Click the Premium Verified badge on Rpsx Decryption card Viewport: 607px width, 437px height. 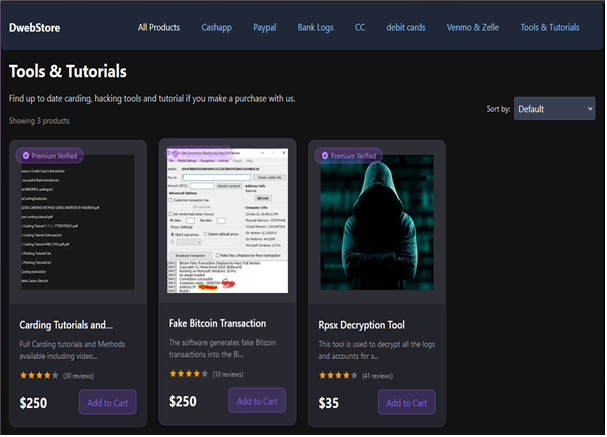coord(346,156)
